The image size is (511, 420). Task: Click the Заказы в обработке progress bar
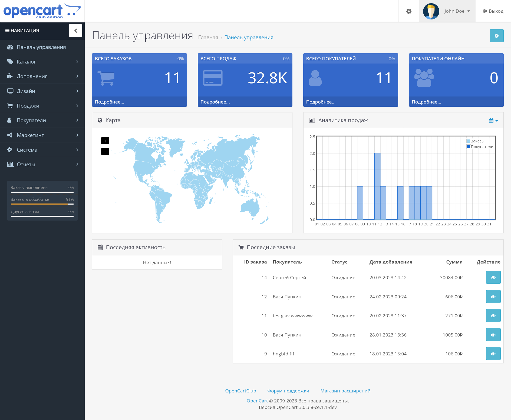(x=42, y=204)
